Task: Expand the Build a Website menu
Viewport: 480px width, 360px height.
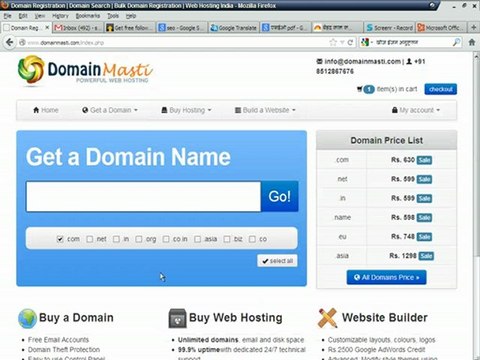Action: click(265, 110)
